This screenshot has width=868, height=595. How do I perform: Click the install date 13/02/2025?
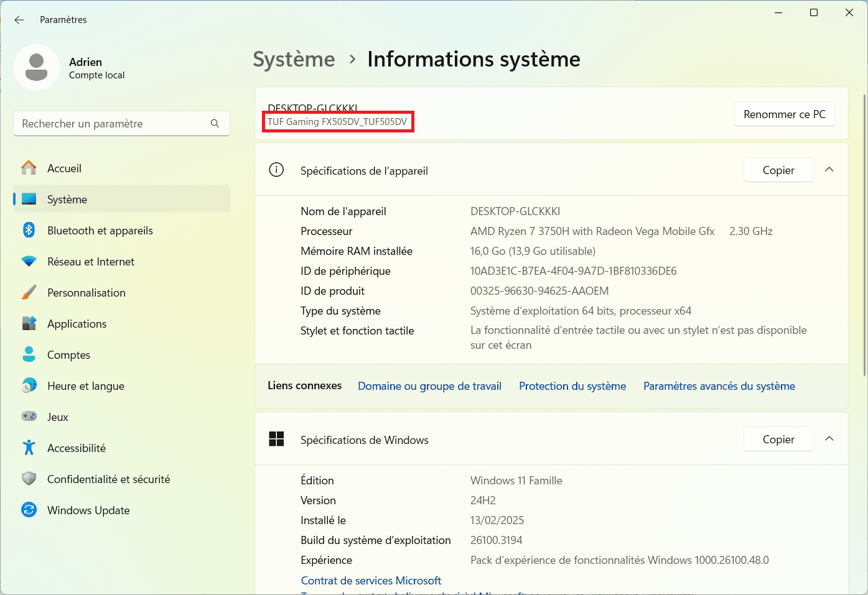coord(497,520)
